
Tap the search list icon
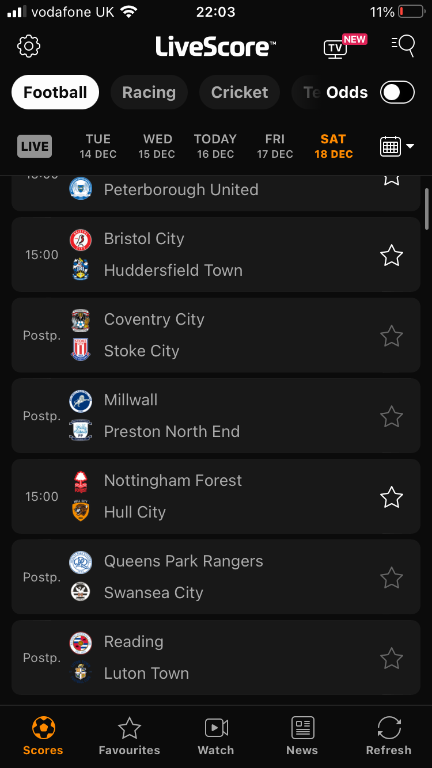click(x=404, y=46)
